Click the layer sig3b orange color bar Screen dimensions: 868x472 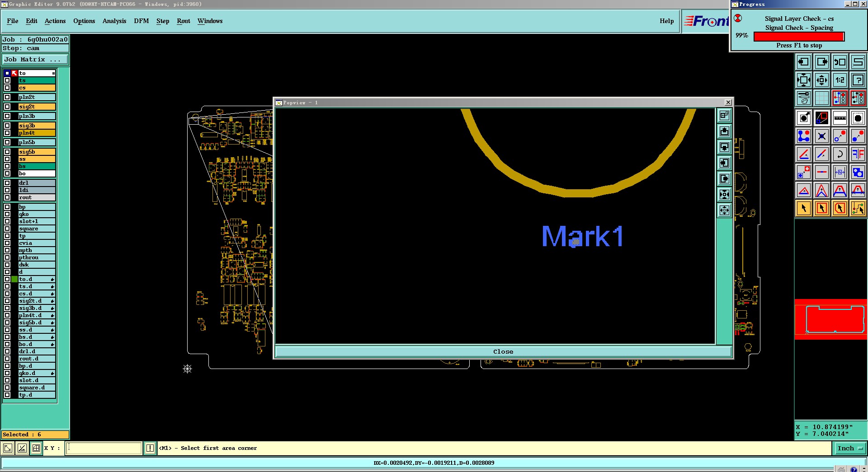(37, 126)
